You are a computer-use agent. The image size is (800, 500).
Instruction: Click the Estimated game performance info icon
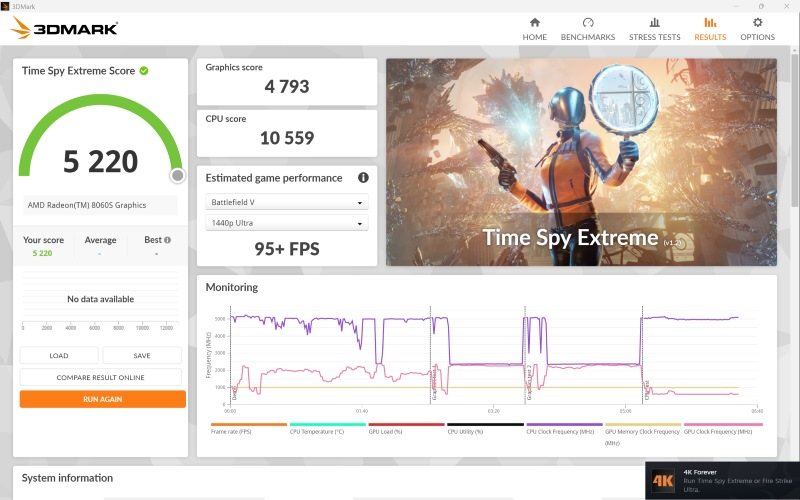point(363,178)
